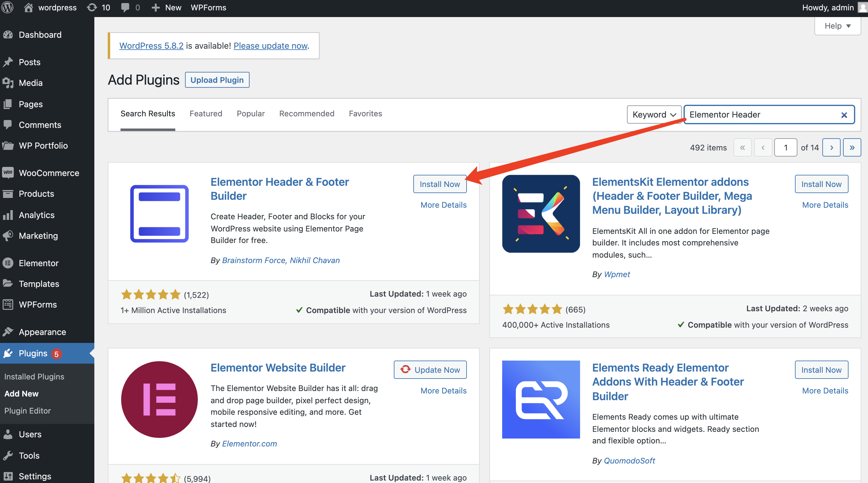Screen dimensions: 868x483
Task: Go to next results page
Action: coord(831,148)
